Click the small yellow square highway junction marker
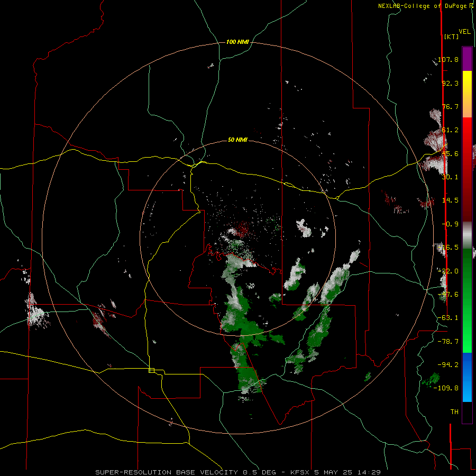 151,370
